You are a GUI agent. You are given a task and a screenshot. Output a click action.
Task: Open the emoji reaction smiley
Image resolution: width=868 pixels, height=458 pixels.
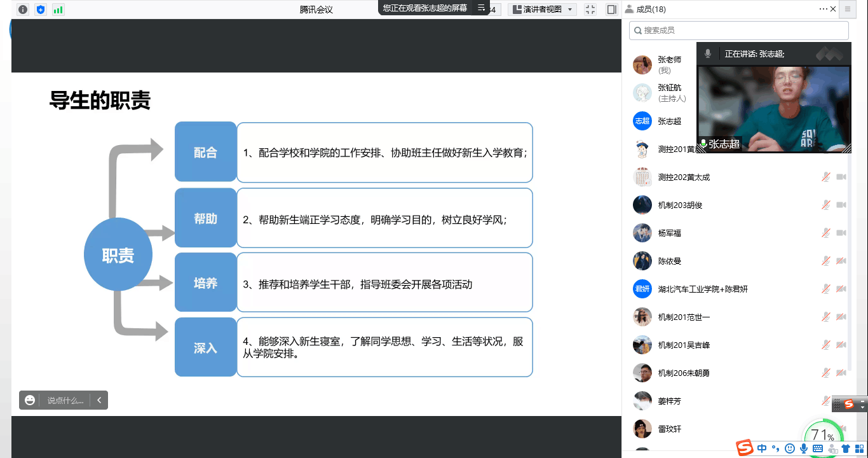point(30,400)
